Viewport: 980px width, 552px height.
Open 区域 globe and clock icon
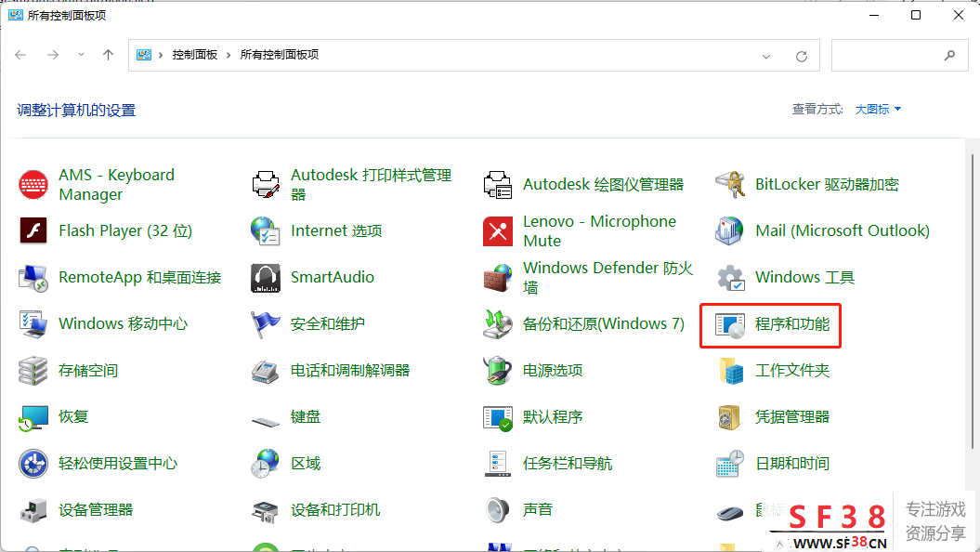point(266,464)
